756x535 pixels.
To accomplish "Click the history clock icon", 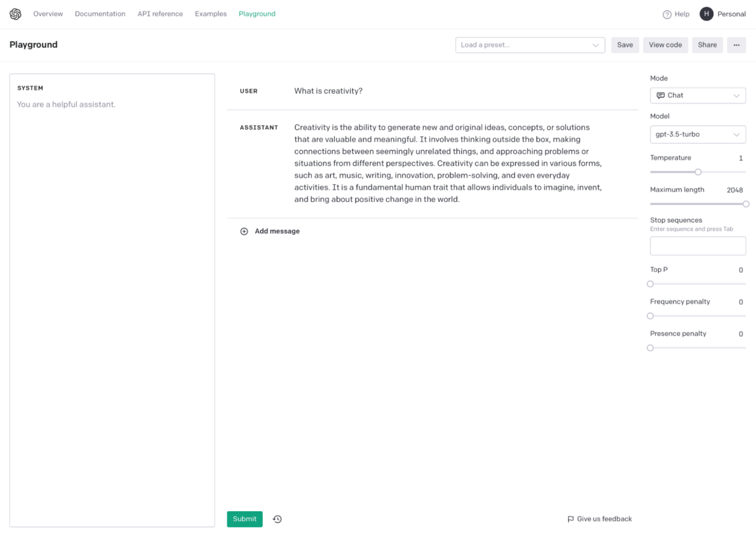I will tap(277, 519).
